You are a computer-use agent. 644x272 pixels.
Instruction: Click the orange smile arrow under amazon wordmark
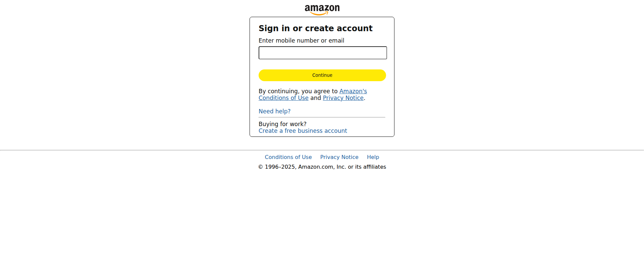click(319, 13)
